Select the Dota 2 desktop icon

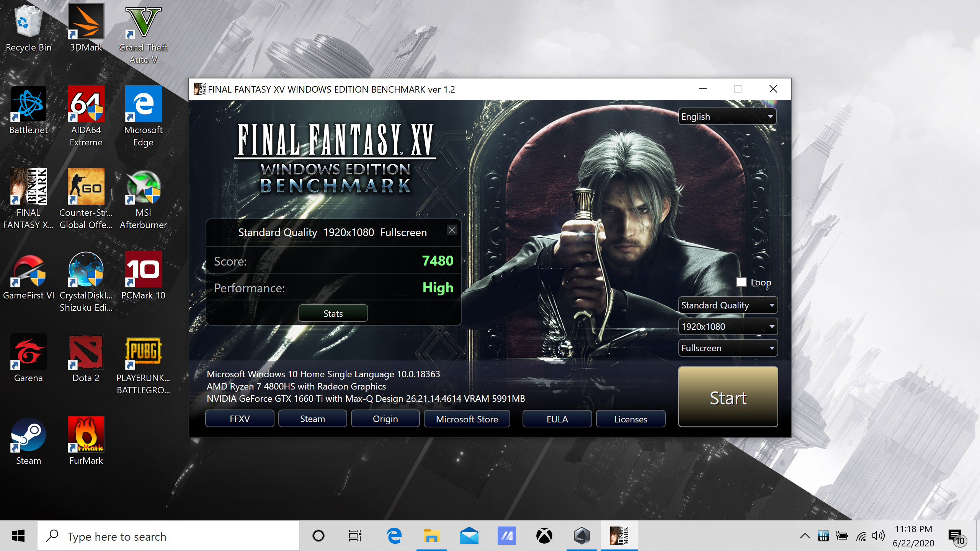86,359
